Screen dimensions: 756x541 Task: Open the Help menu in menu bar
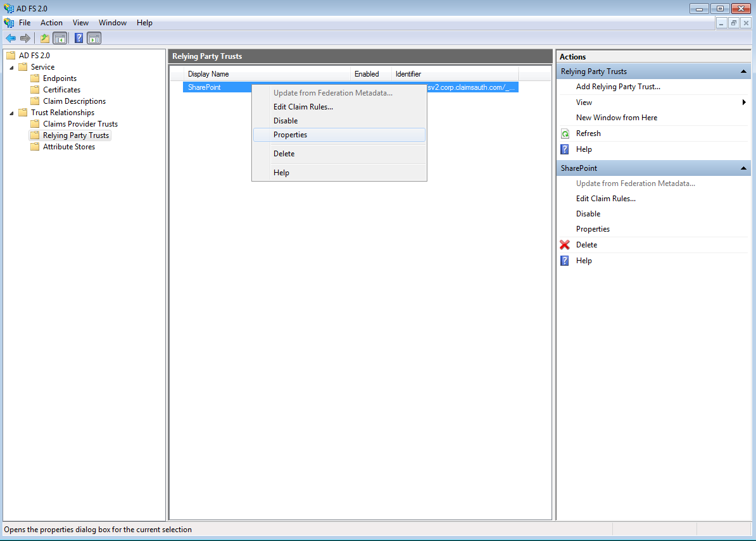144,23
